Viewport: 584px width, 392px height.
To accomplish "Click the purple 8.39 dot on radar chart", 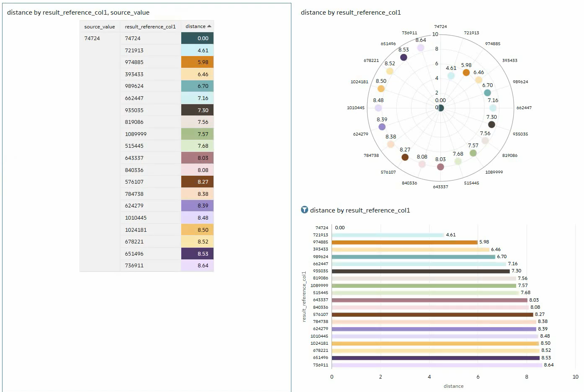I will (x=382, y=127).
